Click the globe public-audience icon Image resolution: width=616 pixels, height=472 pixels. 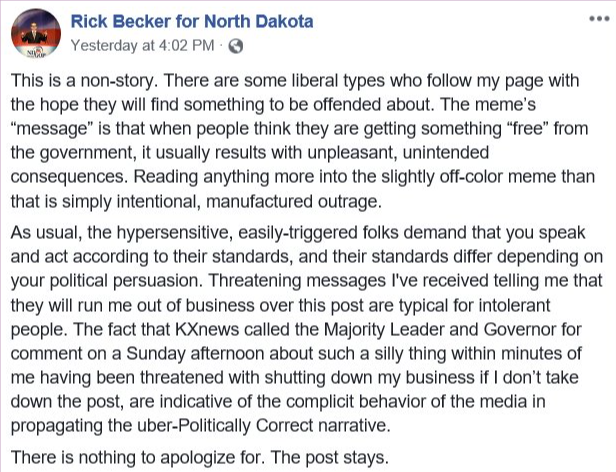pos(236,46)
